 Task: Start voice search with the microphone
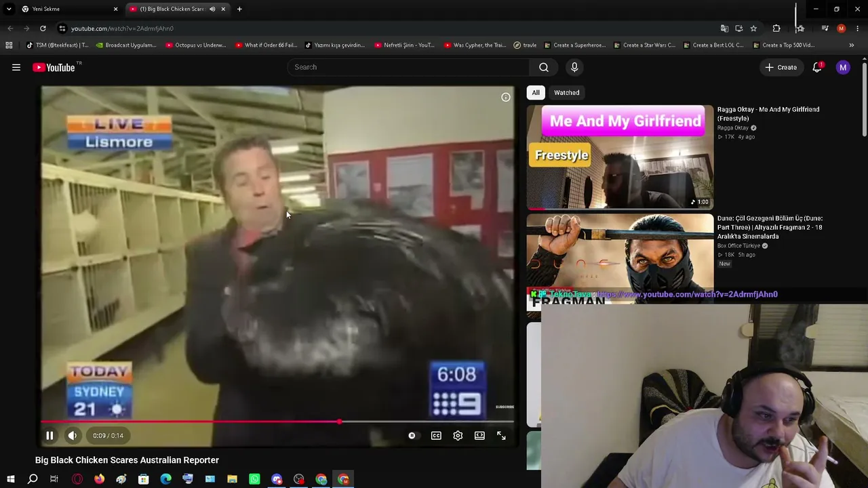point(574,67)
